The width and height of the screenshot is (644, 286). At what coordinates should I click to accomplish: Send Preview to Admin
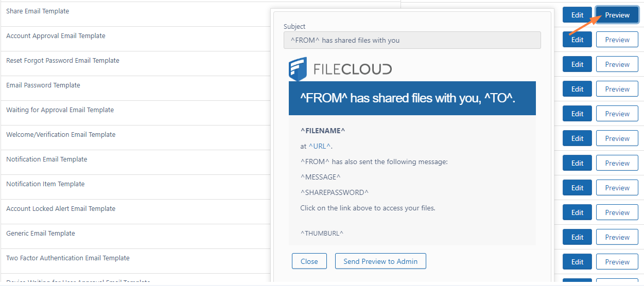pos(380,261)
